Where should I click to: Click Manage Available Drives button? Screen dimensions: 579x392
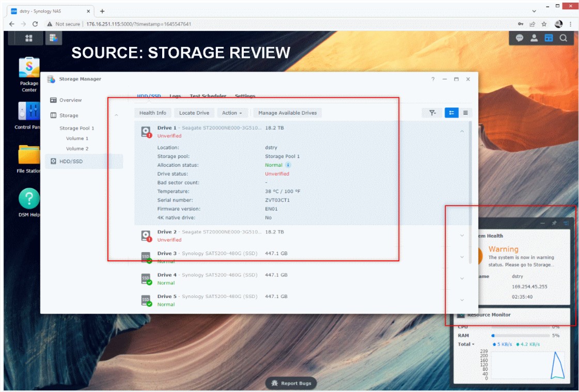[288, 113]
